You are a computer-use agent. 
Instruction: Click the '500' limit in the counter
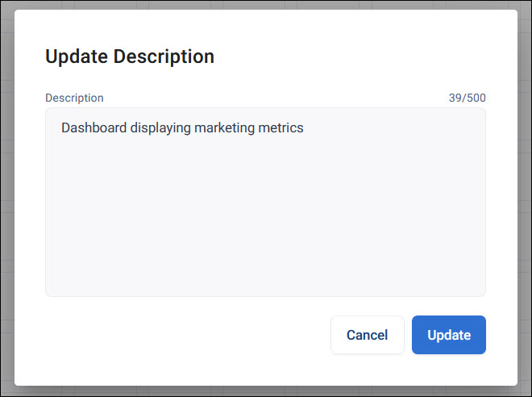[x=476, y=98]
